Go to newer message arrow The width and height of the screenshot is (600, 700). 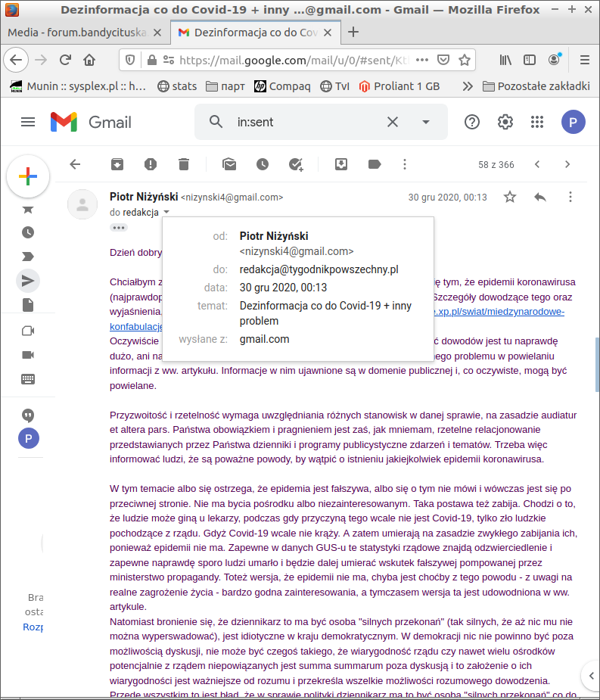pyautogui.click(x=537, y=164)
